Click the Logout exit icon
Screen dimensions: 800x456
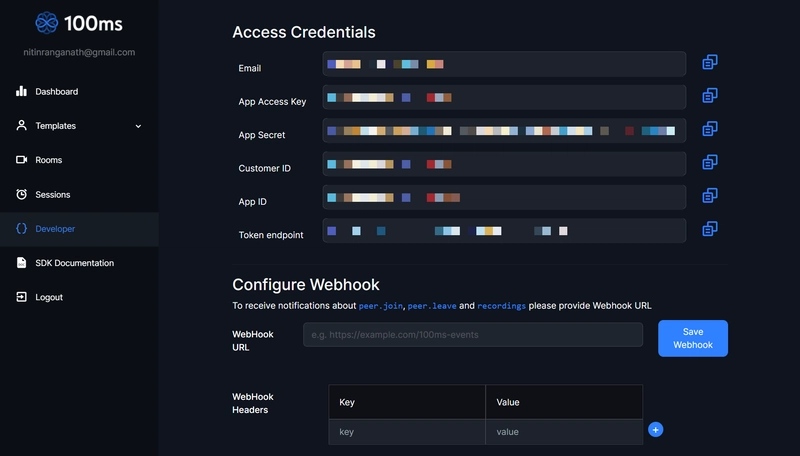coord(21,297)
